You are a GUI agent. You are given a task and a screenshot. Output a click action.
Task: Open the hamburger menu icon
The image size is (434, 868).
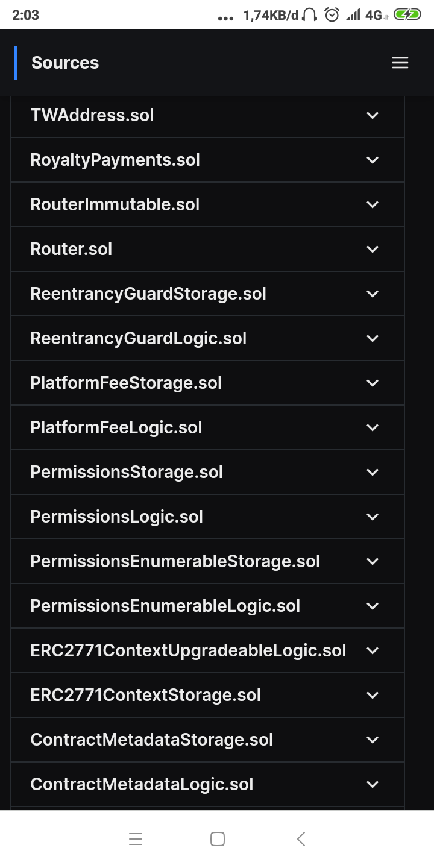[400, 63]
